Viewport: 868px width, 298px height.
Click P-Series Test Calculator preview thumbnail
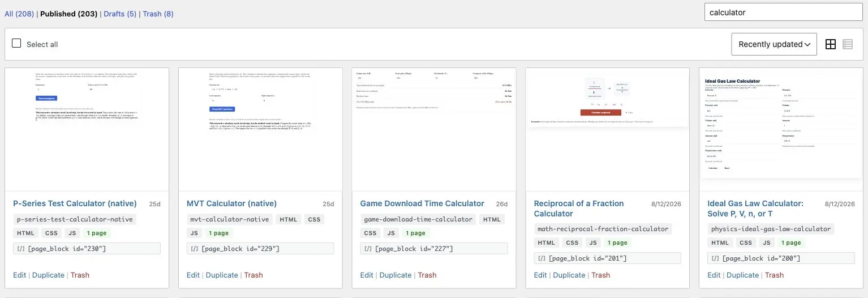(87, 129)
